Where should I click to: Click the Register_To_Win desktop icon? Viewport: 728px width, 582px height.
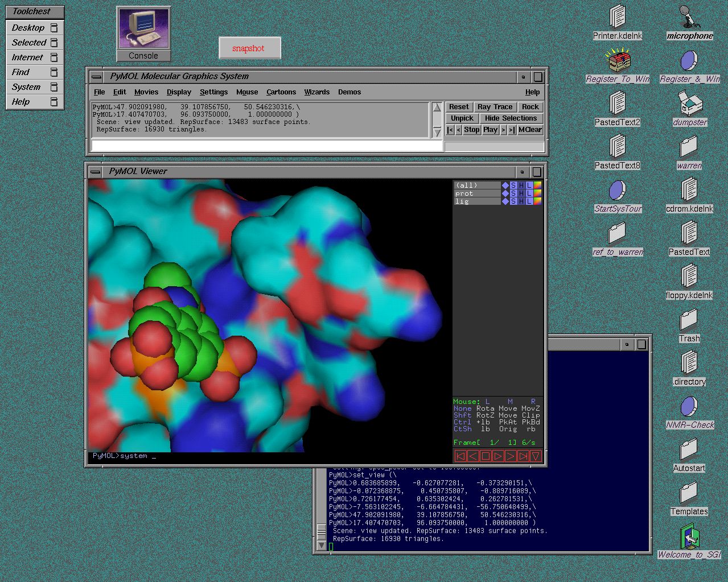618,66
